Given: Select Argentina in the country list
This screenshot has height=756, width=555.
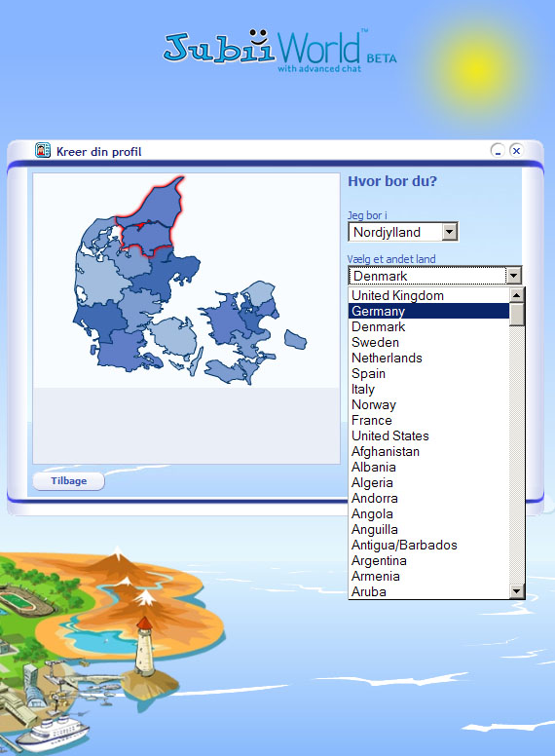Looking at the screenshot, I should tap(428, 561).
